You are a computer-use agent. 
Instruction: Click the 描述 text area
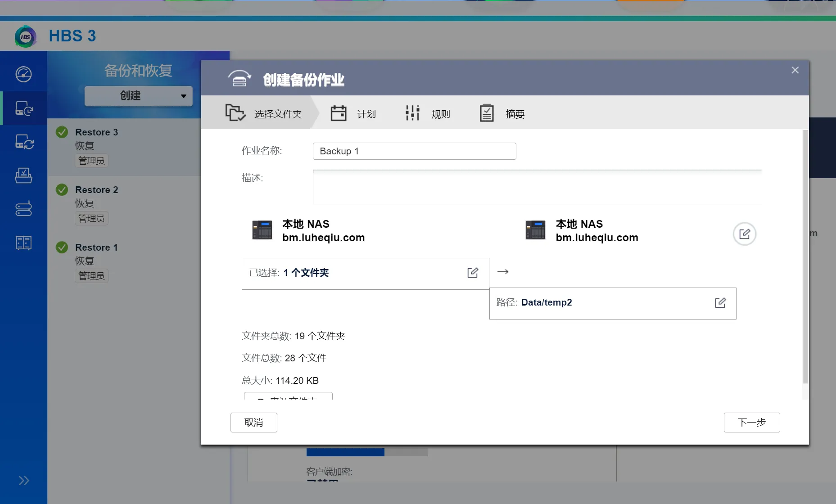tap(537, 187)
